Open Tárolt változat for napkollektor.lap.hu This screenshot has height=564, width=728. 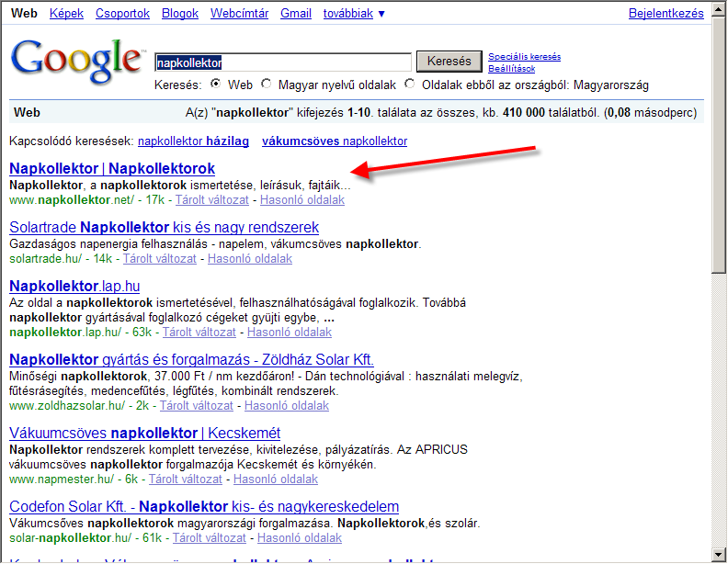(x=199, y=333)
